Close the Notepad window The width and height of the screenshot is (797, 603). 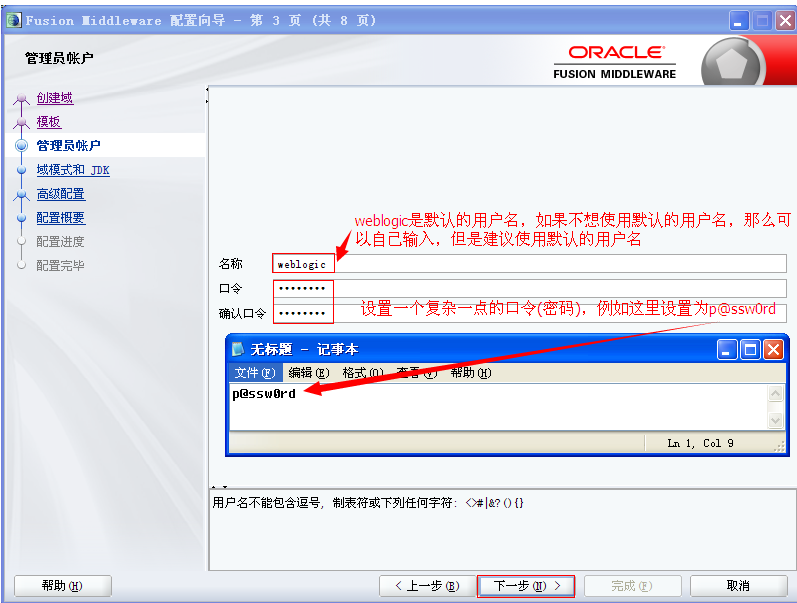pyautogui.click(x=774, y=350)
